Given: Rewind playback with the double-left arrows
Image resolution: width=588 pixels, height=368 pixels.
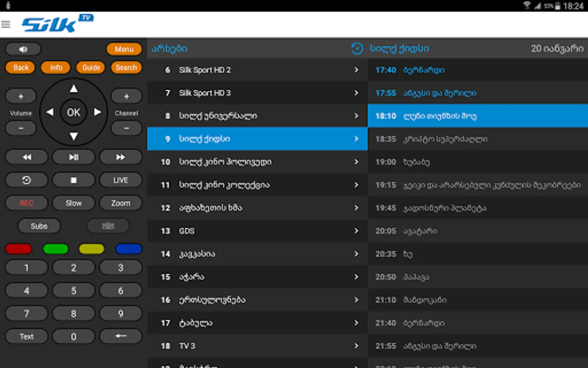Looking at the screenshot, I should click(27, 157).
